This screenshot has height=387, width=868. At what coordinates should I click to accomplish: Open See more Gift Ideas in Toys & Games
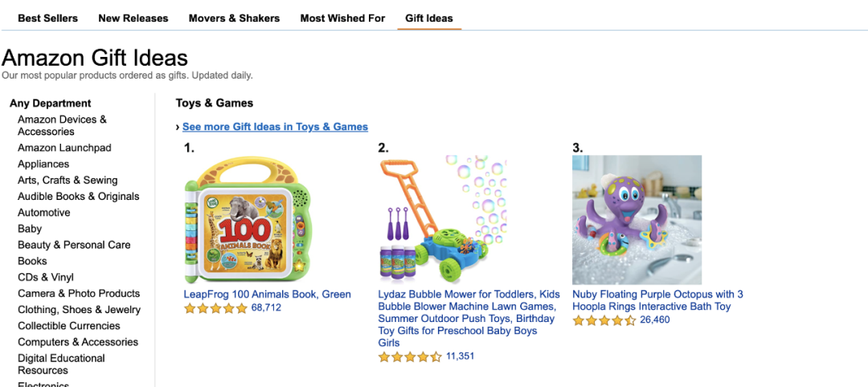[275, 127]
